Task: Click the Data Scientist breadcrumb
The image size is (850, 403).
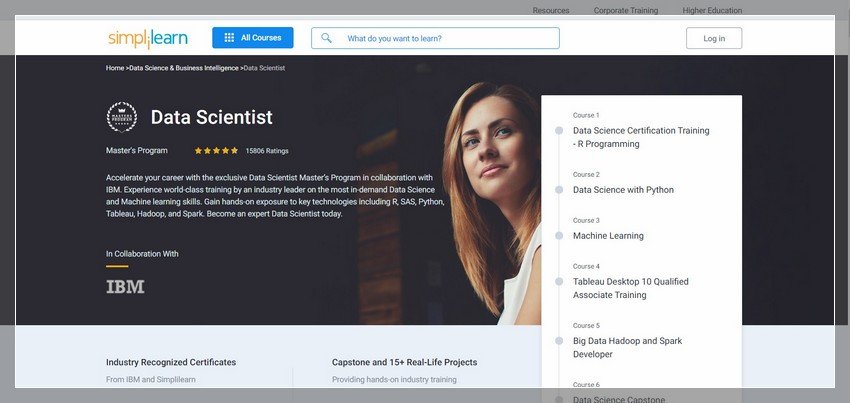Action: tap(265, 68)
